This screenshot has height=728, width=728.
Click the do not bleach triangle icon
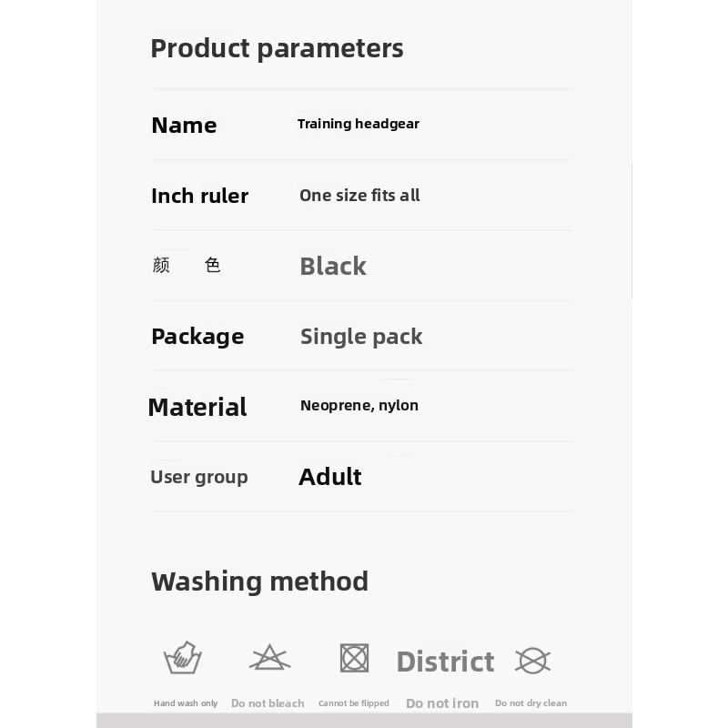pos(269,657)
